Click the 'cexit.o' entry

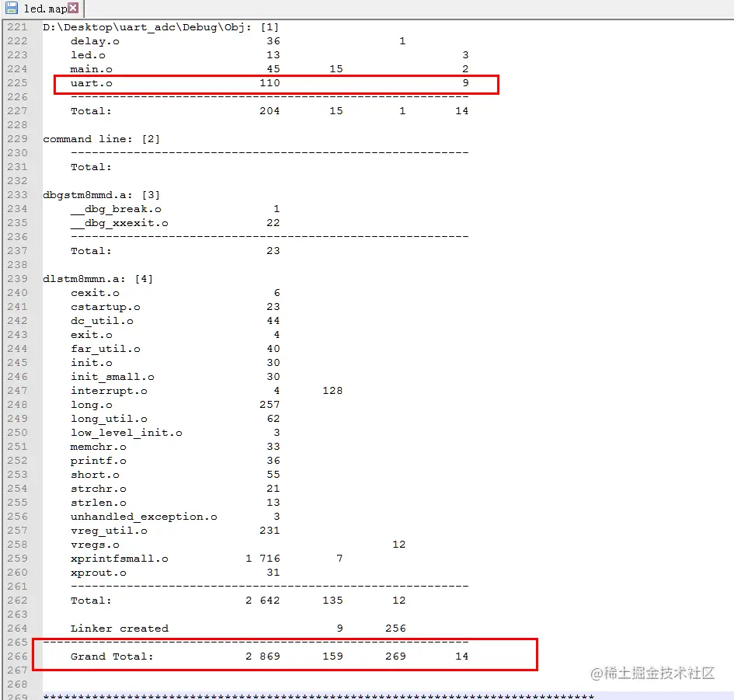click(95, 293)
